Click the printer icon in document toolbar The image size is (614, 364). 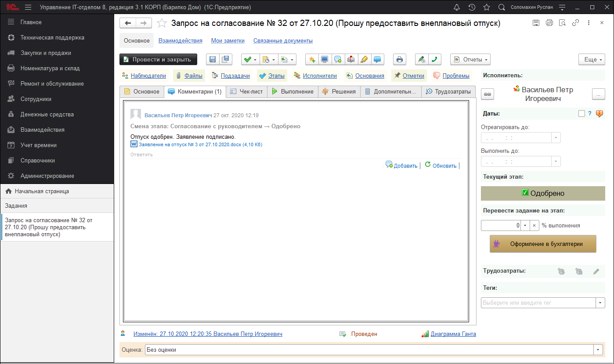(x=399, y=59)
